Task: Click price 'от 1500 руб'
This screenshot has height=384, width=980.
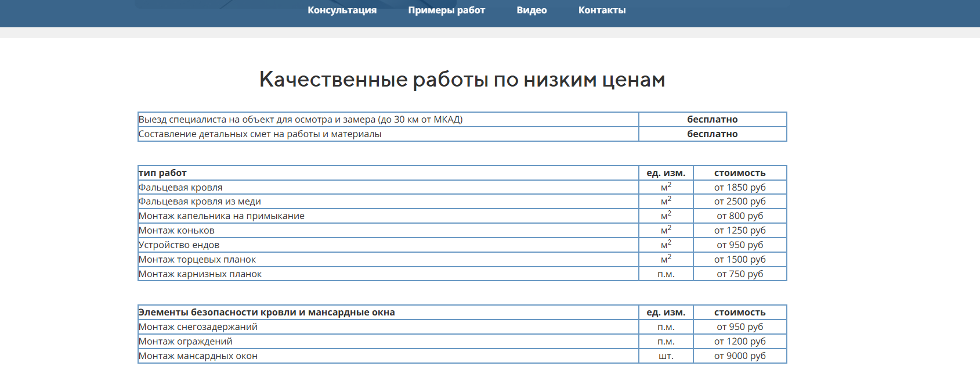Action: tap(740, 259)
